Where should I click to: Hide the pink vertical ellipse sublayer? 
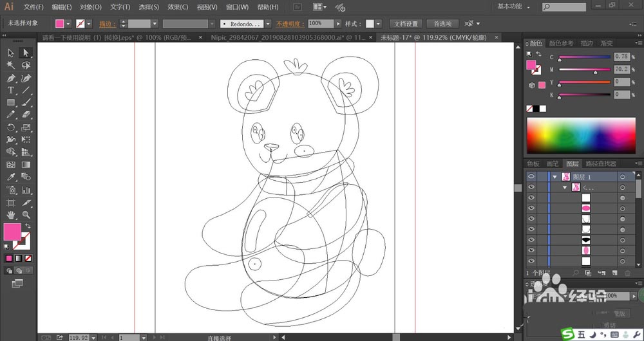point(531,250)
